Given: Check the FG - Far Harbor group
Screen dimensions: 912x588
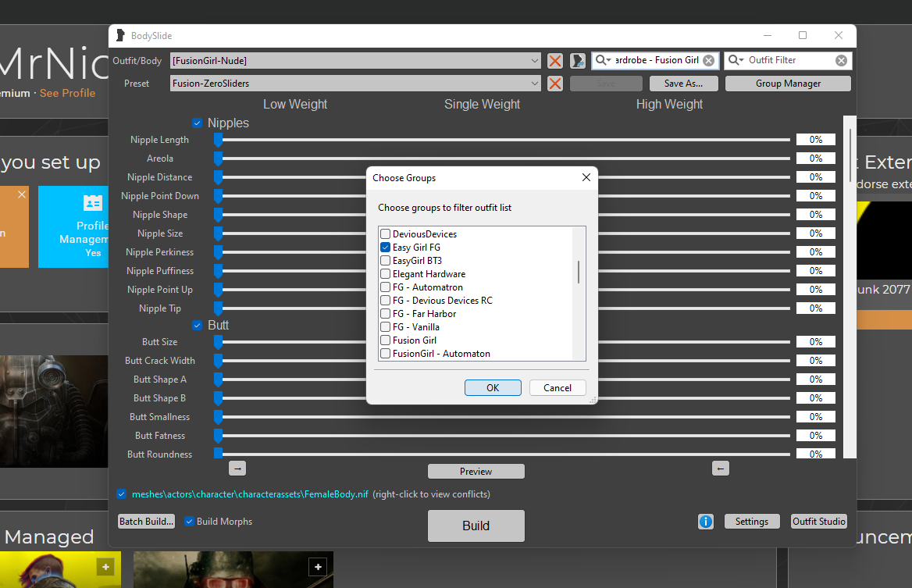Looking at the screenshot, I should coord(385,314).
